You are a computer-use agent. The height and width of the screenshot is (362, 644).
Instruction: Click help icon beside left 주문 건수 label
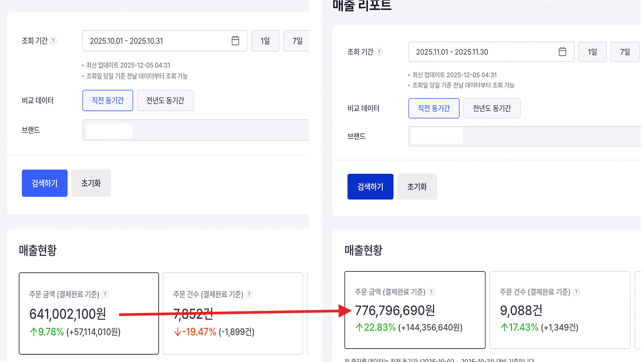point(249,294)
